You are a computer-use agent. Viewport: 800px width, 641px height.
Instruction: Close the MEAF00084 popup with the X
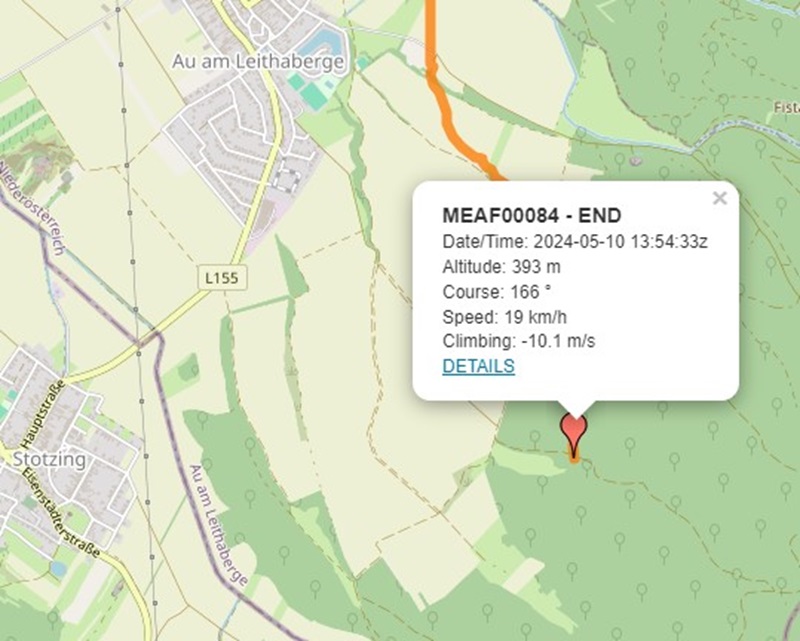(x=719, y=198)
